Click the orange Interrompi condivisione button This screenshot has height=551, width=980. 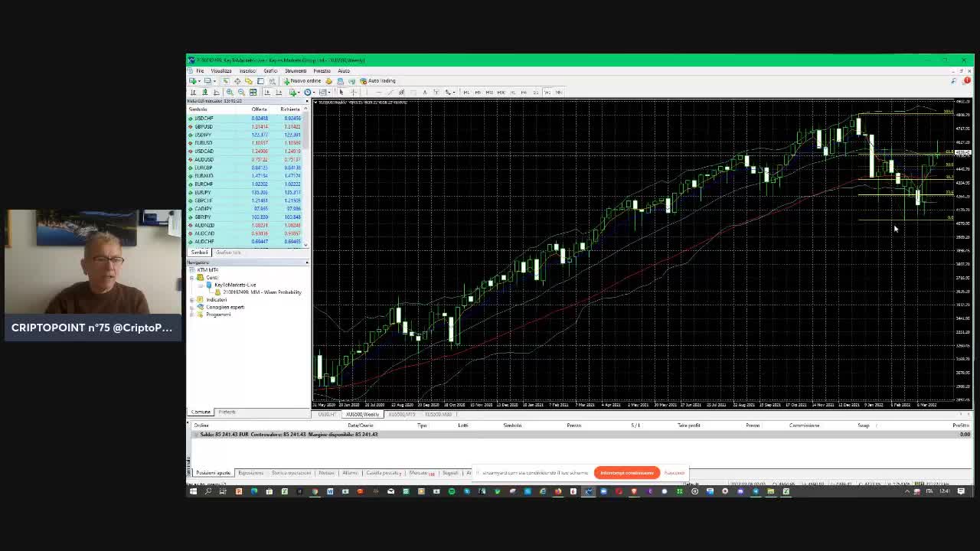(x=626, y=473)
